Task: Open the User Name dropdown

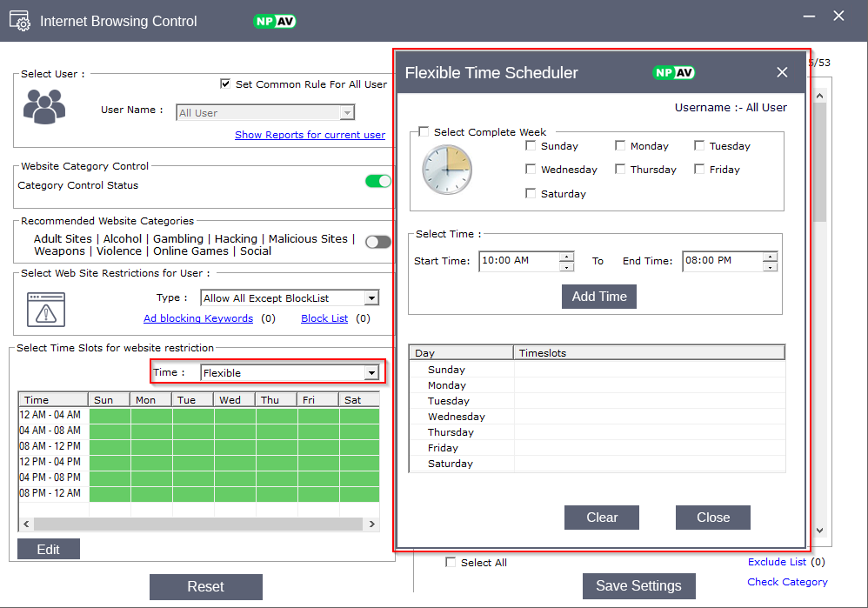Action: (347, 113)
